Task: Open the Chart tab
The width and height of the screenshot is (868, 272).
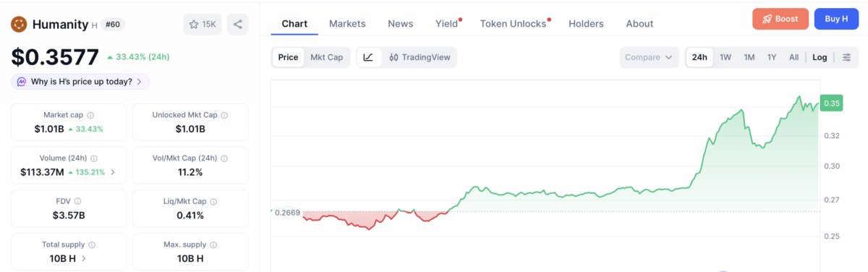Action: point(294,24)
